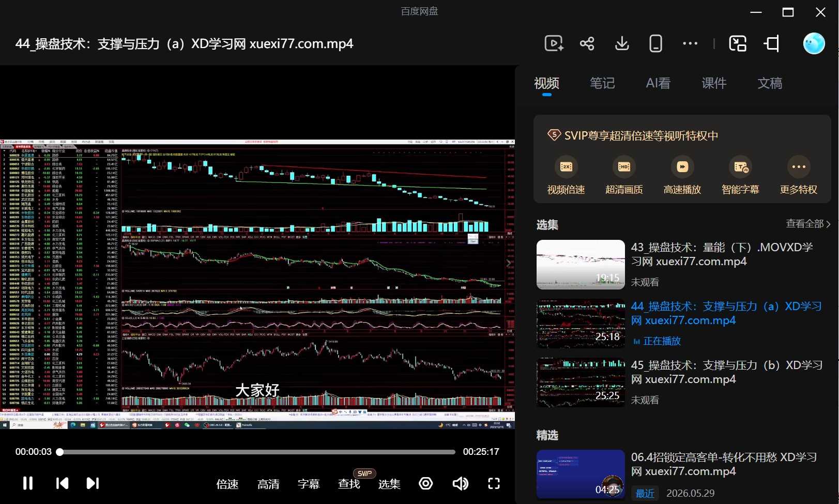This screenshot has height=504, width=839.
Task: Click the 选集 section heading
Action: coord(547,225)
